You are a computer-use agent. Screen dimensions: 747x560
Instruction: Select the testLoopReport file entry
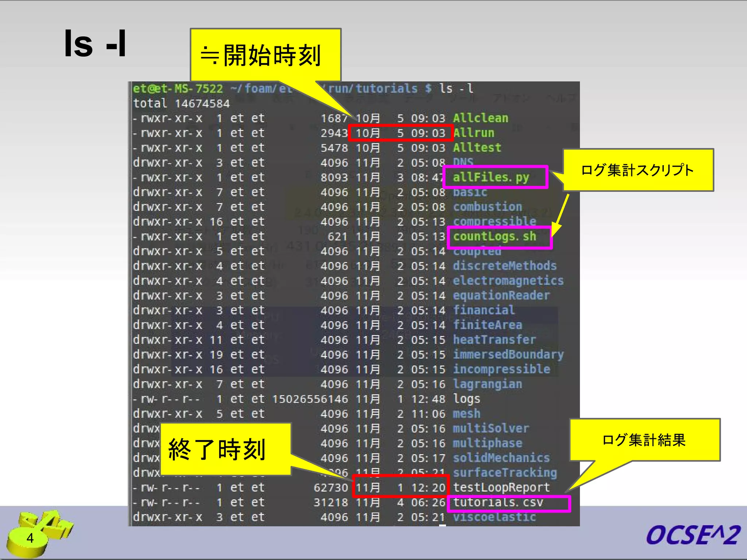(501, 487)
